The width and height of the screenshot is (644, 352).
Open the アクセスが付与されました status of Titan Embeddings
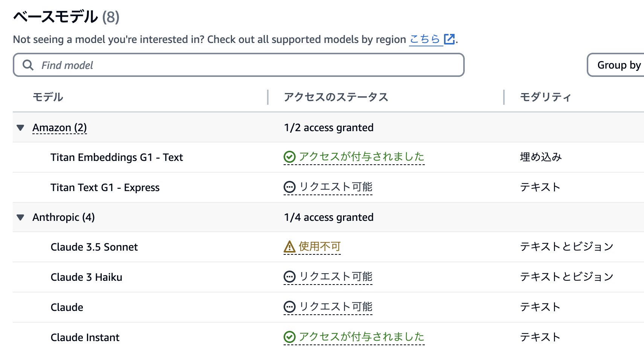coord(361,156)
